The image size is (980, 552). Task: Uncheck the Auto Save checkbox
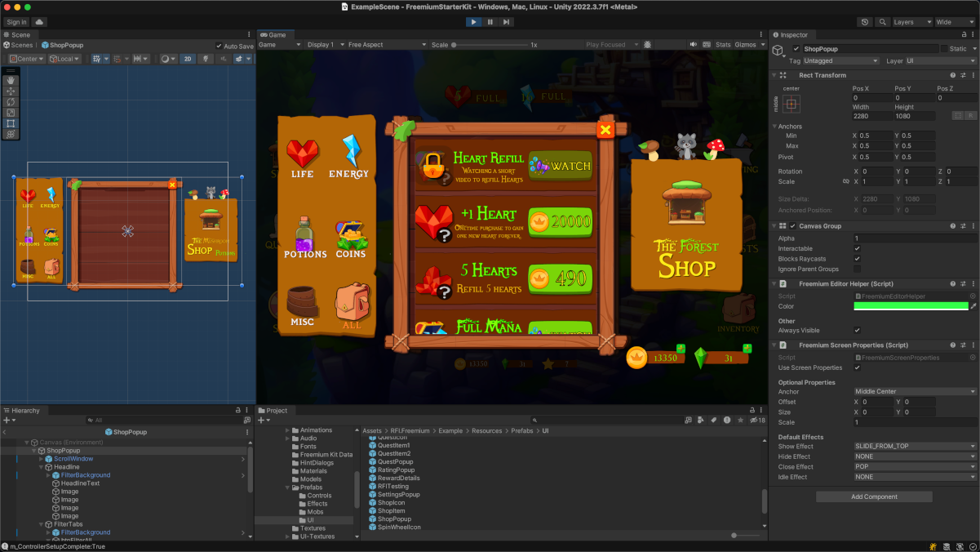coord(219,46)
